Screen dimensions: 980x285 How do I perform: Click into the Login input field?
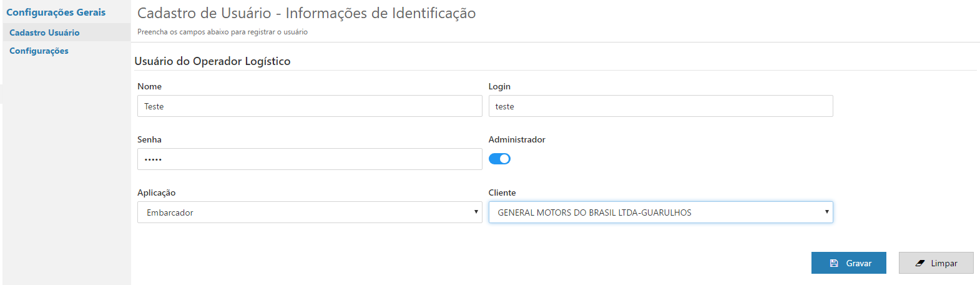pyautogui.click(x=660, y=106)
